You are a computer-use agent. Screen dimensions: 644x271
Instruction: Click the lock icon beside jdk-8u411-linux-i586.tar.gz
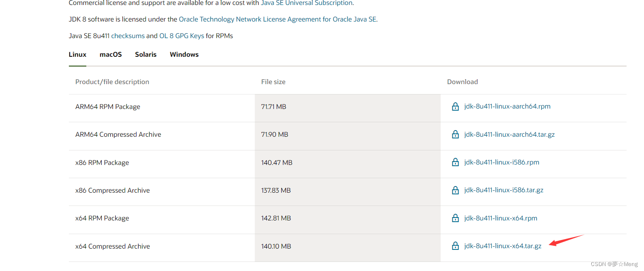click(x=455, y=190)
